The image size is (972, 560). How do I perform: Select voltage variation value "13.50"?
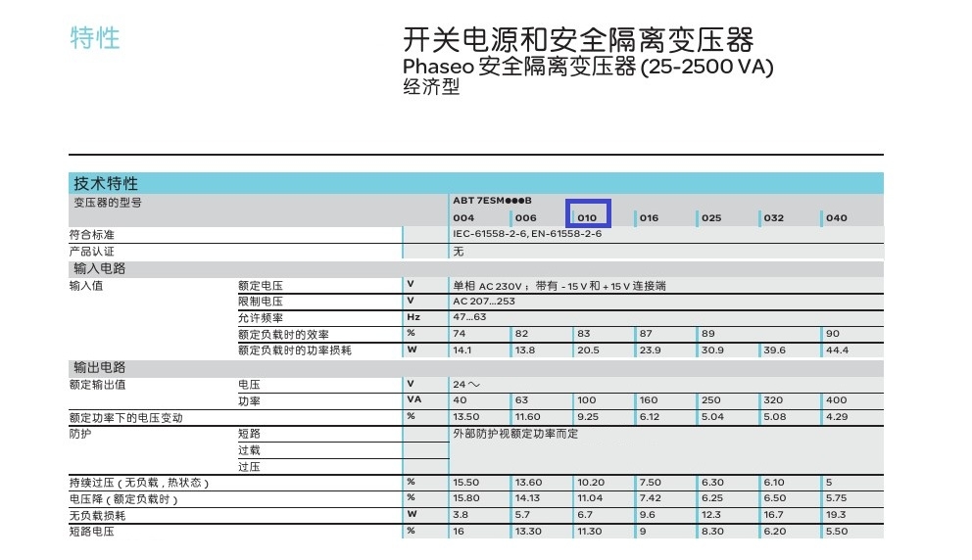(465, 417)
